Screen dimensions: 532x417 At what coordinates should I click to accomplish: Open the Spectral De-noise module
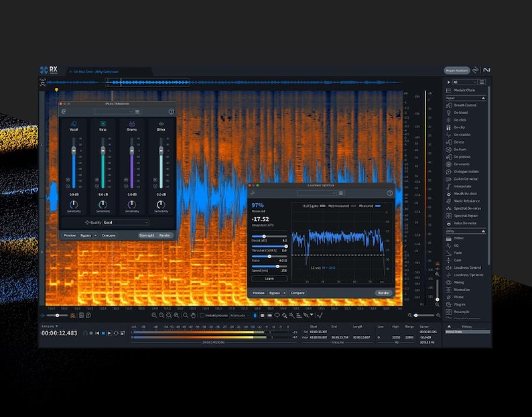click(x=465, y=208)
